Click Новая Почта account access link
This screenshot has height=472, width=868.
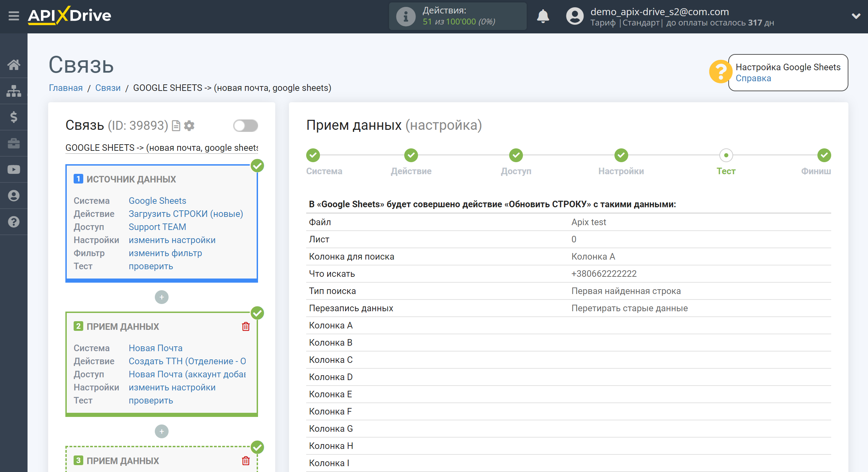coord(187,374)
